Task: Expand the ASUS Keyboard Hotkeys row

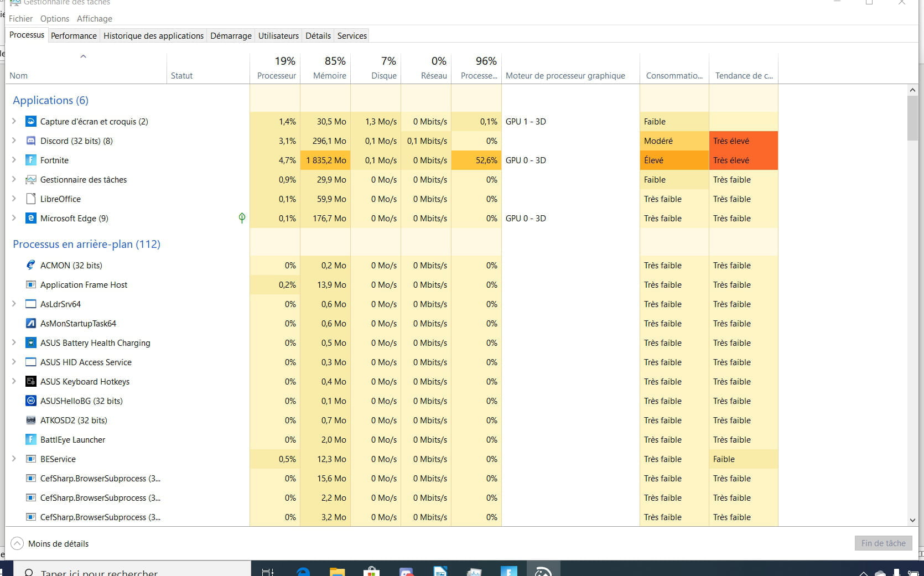Action: pos(14,381)
